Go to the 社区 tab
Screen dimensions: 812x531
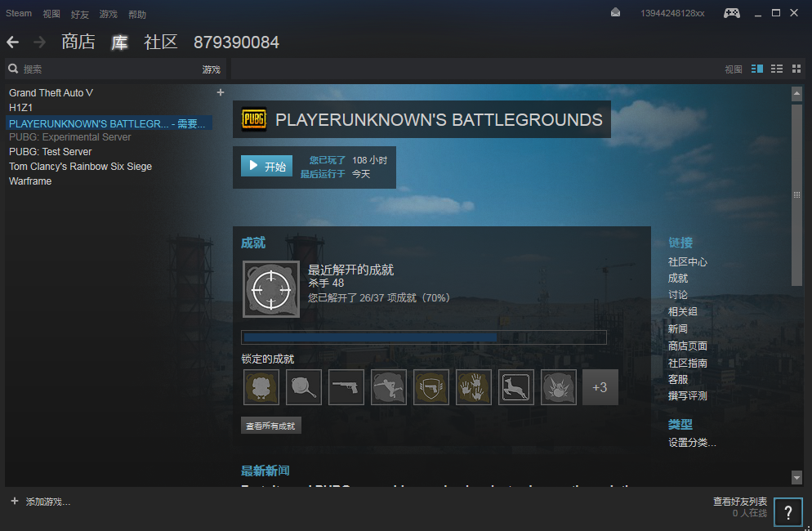click(161, 42)
